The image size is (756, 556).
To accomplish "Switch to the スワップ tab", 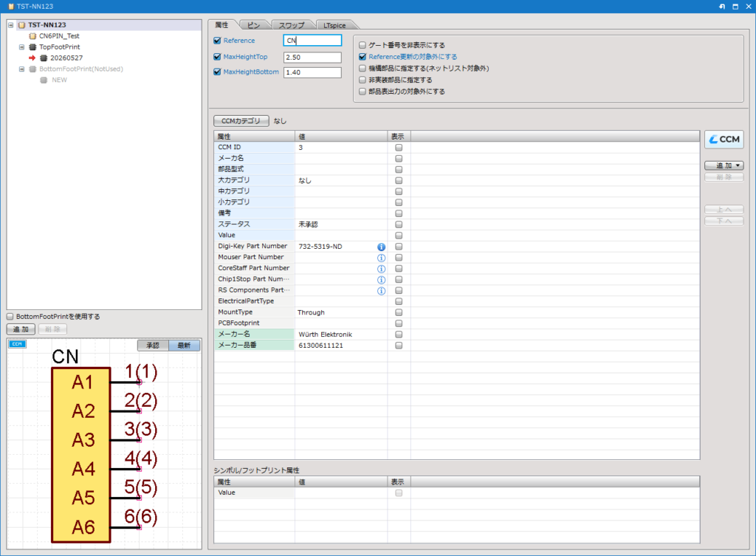I will 292,26.
